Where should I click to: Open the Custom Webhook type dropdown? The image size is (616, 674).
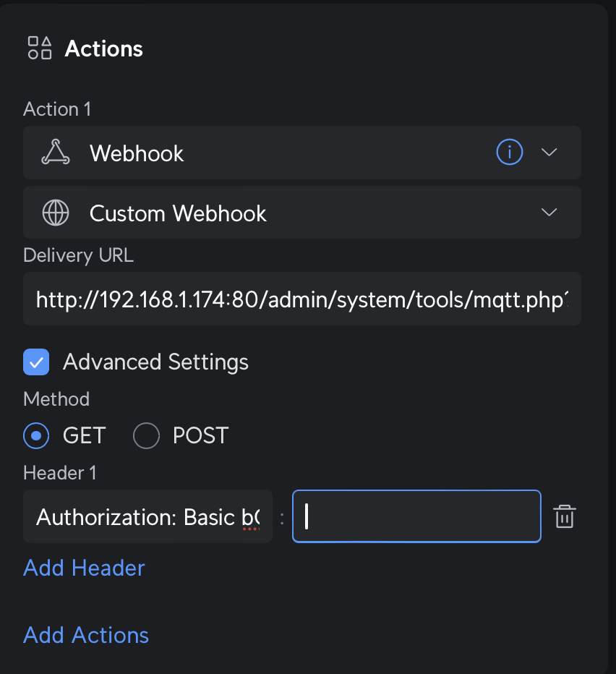tap(289, 213)
